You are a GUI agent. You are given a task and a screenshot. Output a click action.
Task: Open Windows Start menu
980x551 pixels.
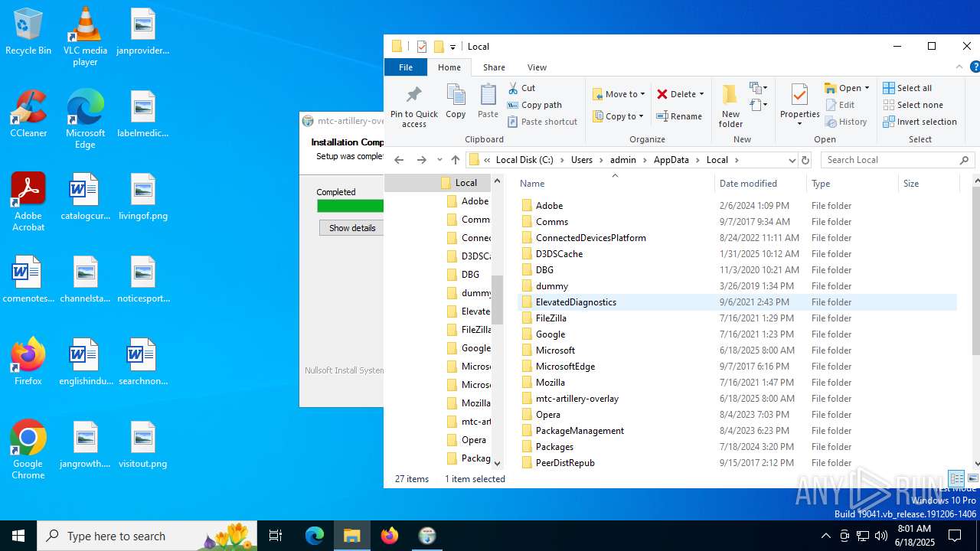click(18, 536)
